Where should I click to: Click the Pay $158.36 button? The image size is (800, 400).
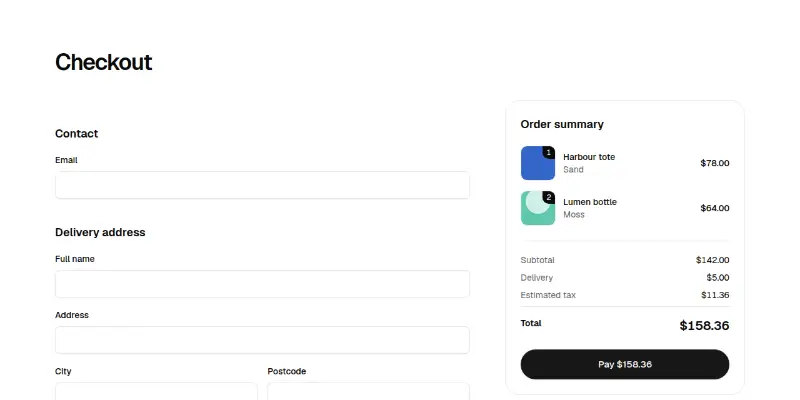(x=624, y=364)
